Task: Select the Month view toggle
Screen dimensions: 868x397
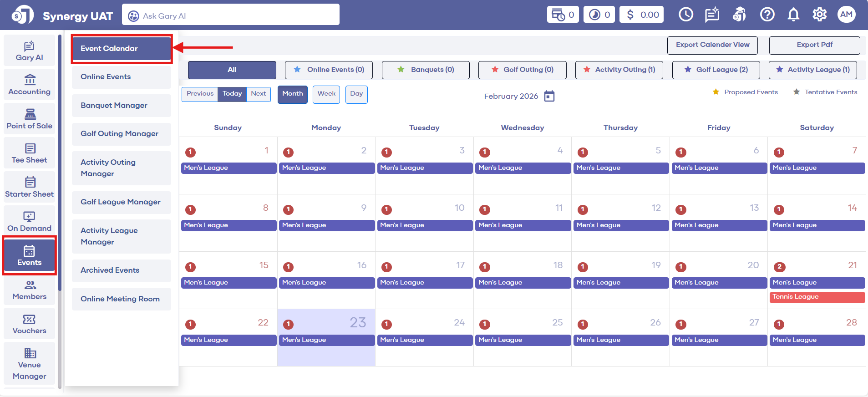Action: [292, 94]
